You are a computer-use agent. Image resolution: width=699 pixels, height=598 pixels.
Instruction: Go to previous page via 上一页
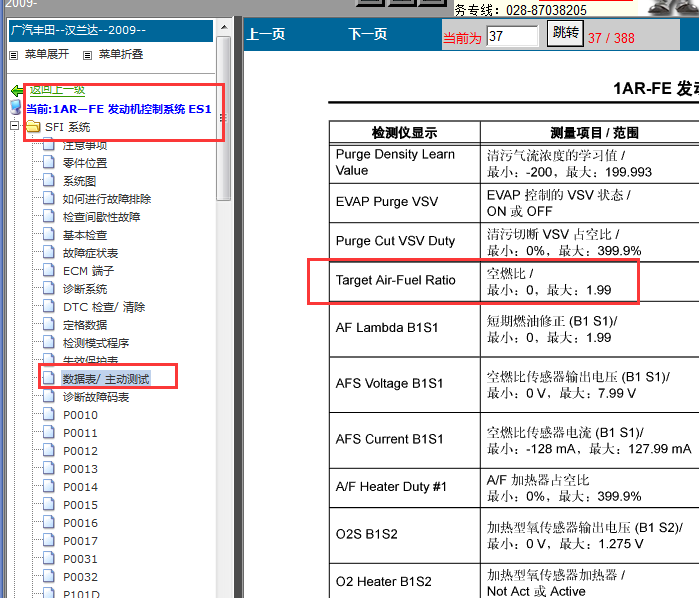[266, 34]
